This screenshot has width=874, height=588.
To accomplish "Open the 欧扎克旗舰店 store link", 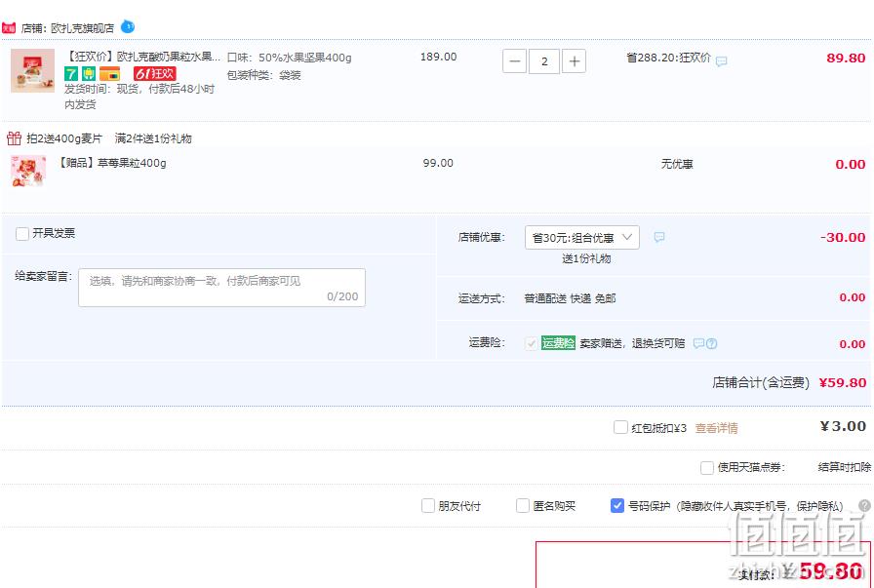I will coord(83,28).
